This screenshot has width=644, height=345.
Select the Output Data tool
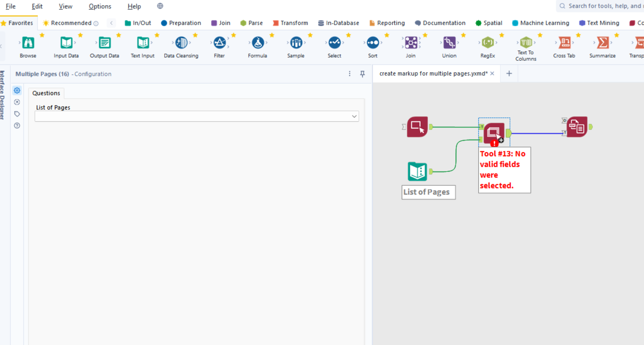coord(104,43)
